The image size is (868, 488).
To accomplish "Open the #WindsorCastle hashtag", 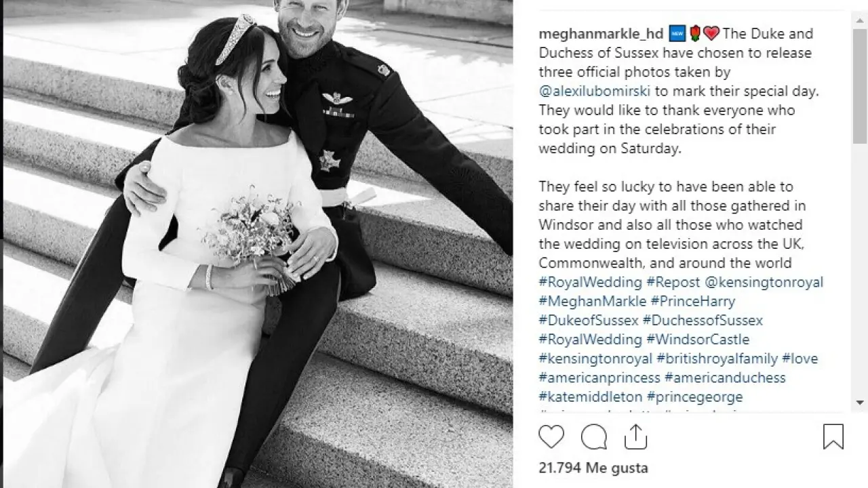I will [x=698, y=339].
